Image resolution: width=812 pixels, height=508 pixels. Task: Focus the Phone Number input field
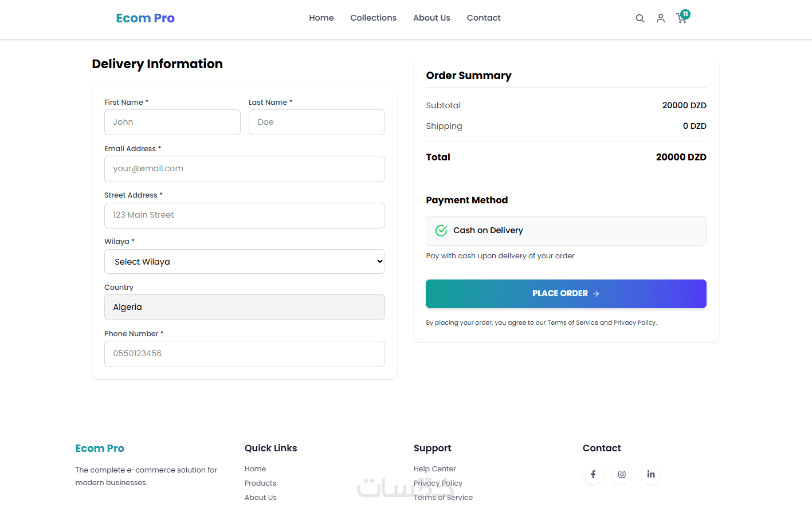tap(244, 354)
